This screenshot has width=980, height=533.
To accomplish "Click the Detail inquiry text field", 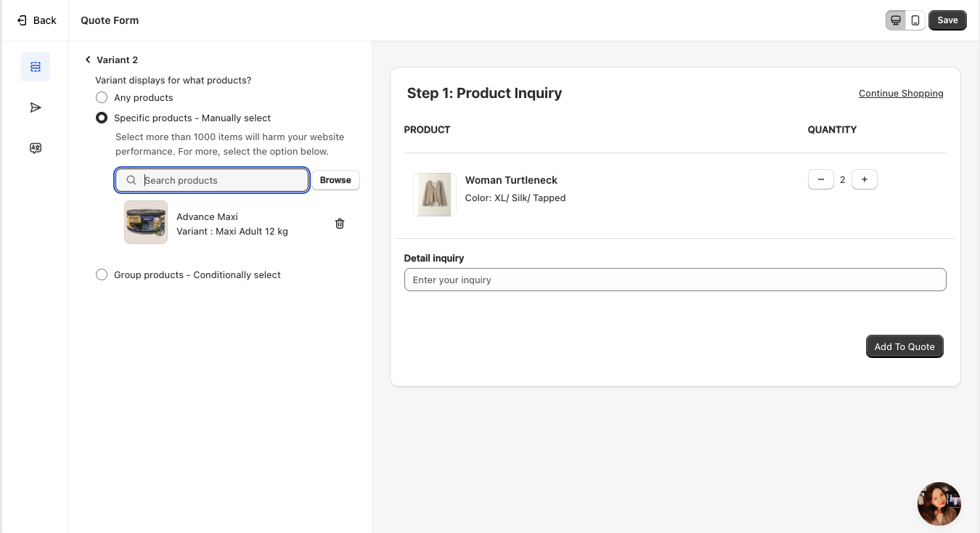I will [674, 280].
